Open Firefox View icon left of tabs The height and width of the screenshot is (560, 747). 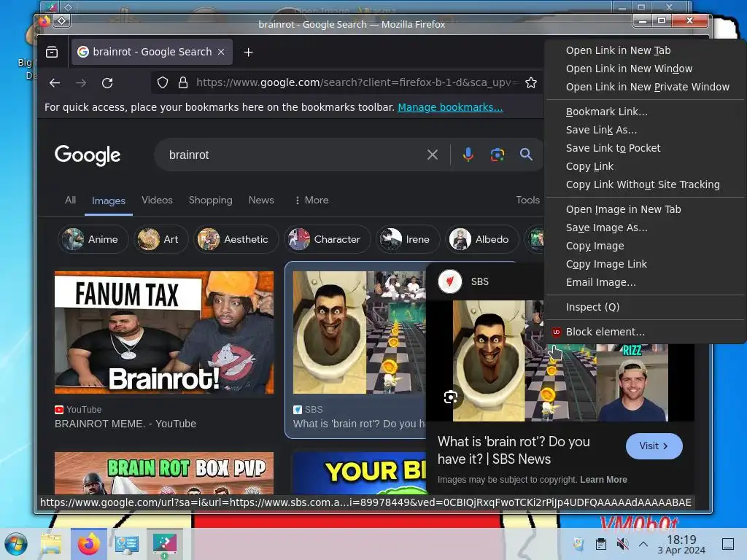coord(52,52)
